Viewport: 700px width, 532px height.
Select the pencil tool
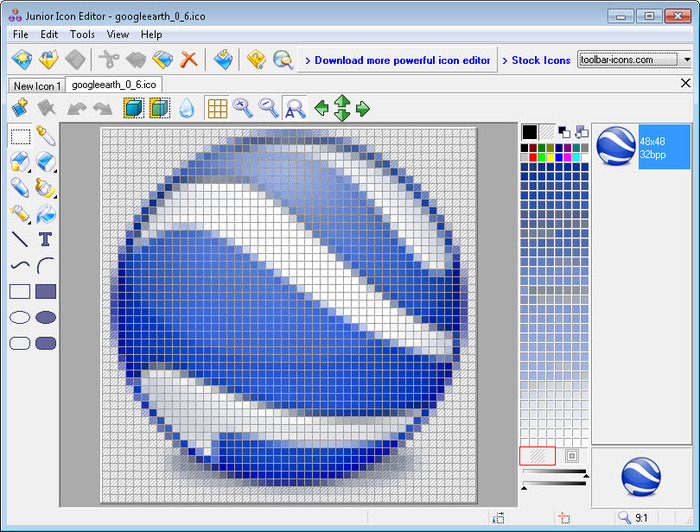pyautogui.click(x=20, y=188)
